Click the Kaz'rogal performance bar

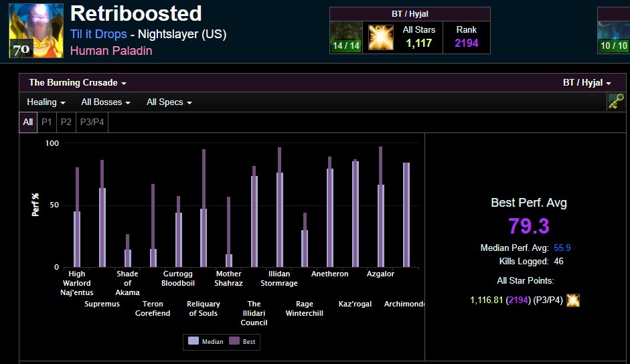356,213
